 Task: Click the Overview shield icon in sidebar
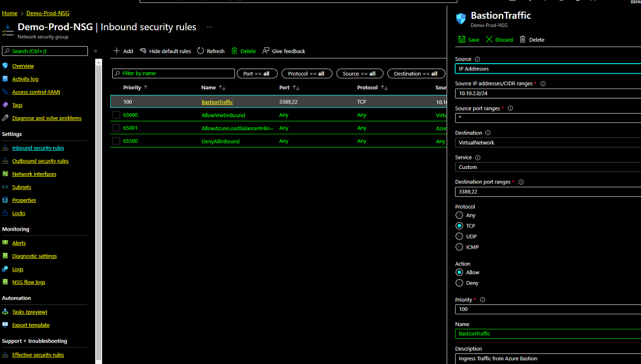(x=5, y=65)
